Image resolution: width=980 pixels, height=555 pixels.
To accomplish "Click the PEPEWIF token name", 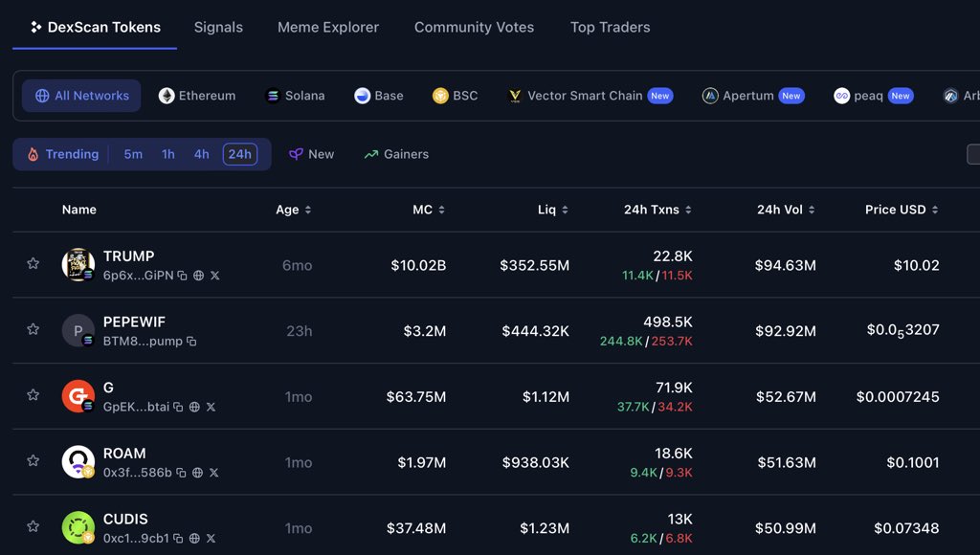I will (134, 322).
